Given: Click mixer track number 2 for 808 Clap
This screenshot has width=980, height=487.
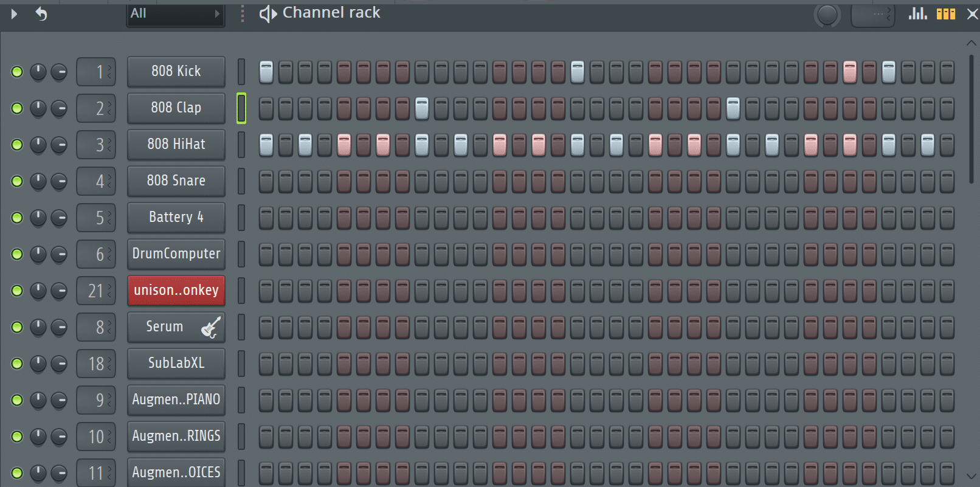Looking at the screenshot, I should (x=96, y=108).
